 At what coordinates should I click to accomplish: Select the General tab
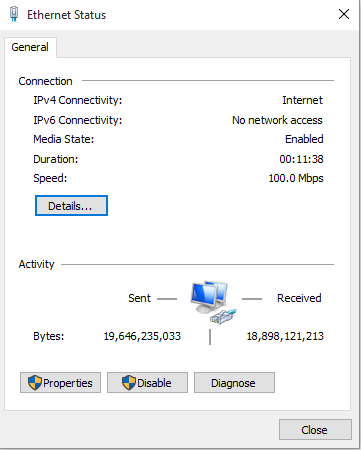30,47
